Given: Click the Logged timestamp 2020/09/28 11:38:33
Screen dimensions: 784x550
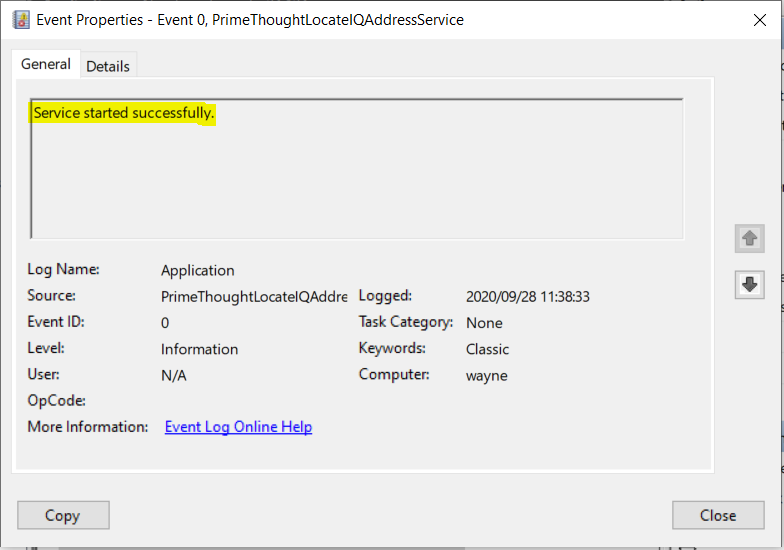Looking at the screenshot, I should 528,297.
